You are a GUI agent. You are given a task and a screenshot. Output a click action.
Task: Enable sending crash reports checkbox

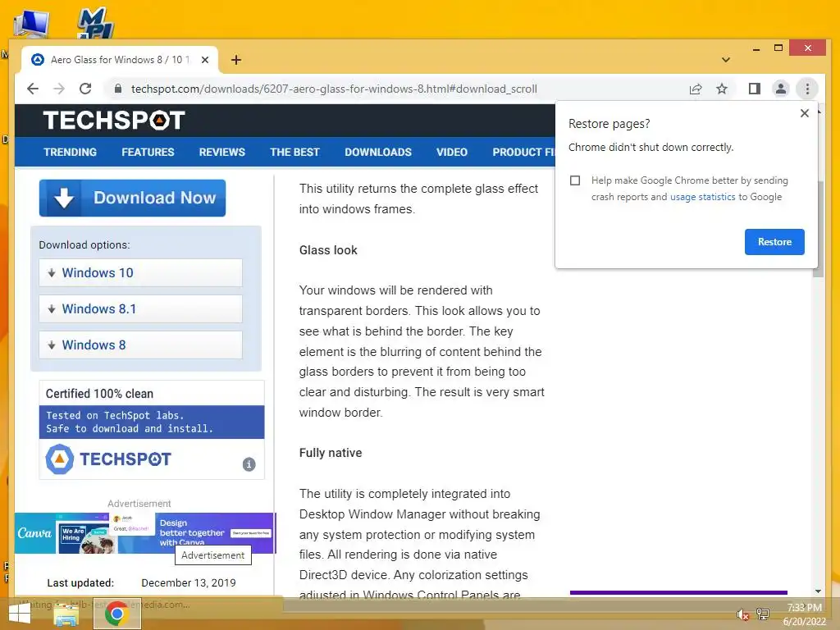point(575,180)
